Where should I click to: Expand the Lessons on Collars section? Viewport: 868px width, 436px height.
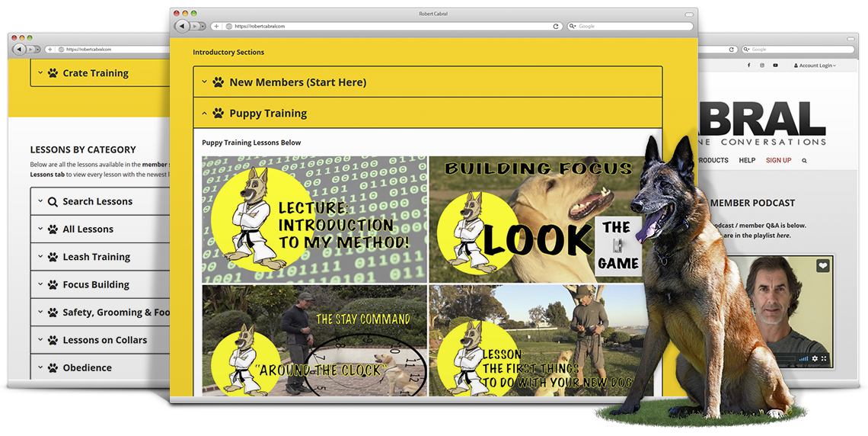click(100, 340)
